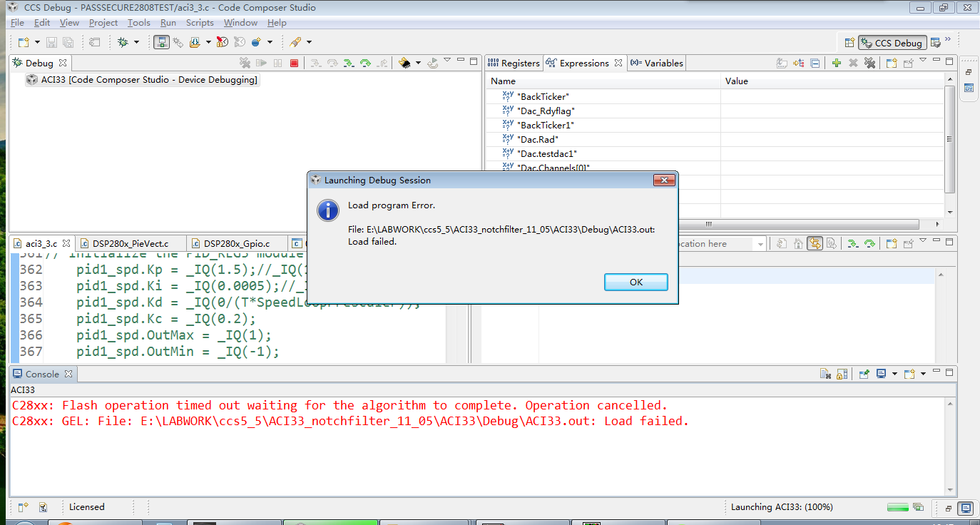The height and width of the screenshot is (525, 980).
Task: Click the red Terminate button in Debug view
Action: [x=294, y=63]
